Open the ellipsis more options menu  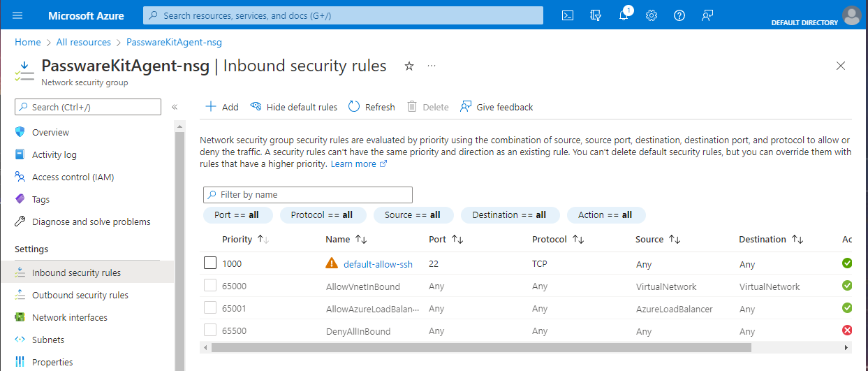click(432, 66)
